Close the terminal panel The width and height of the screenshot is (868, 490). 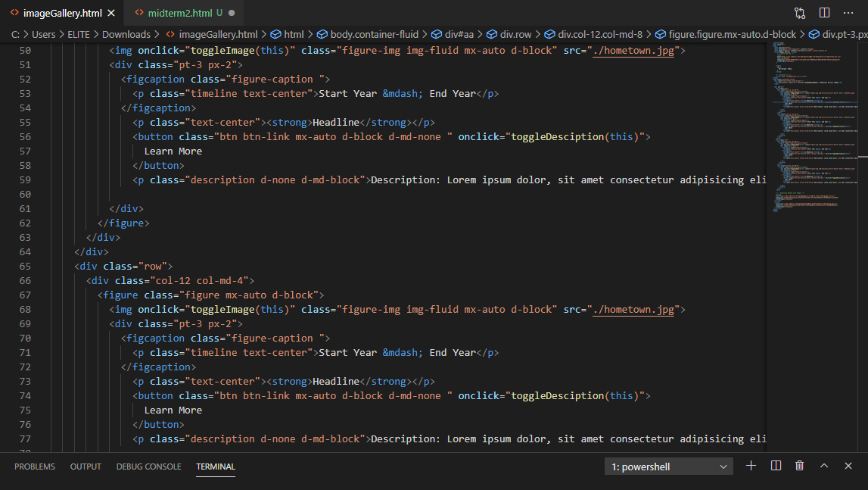(x=848, y=466)
